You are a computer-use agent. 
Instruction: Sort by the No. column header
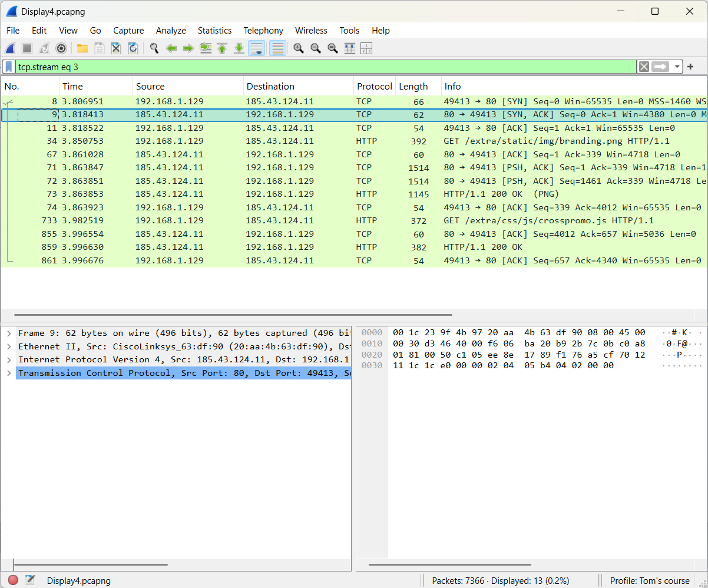point(30,87)
